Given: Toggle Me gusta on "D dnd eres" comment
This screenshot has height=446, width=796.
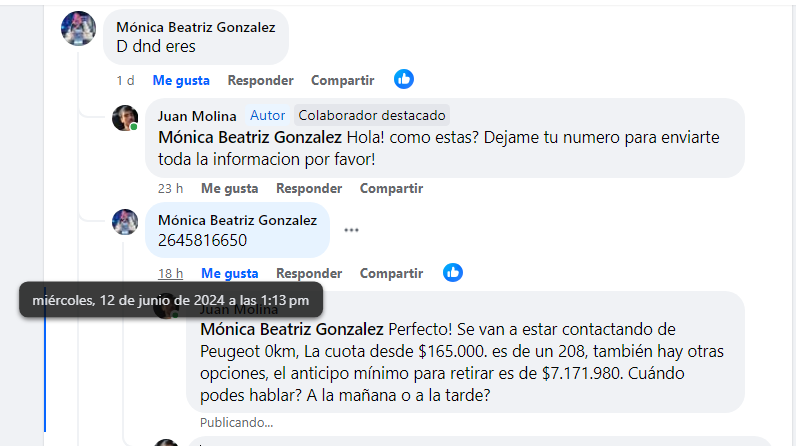Looking at the screenshot, I should (x=181, y=80).
